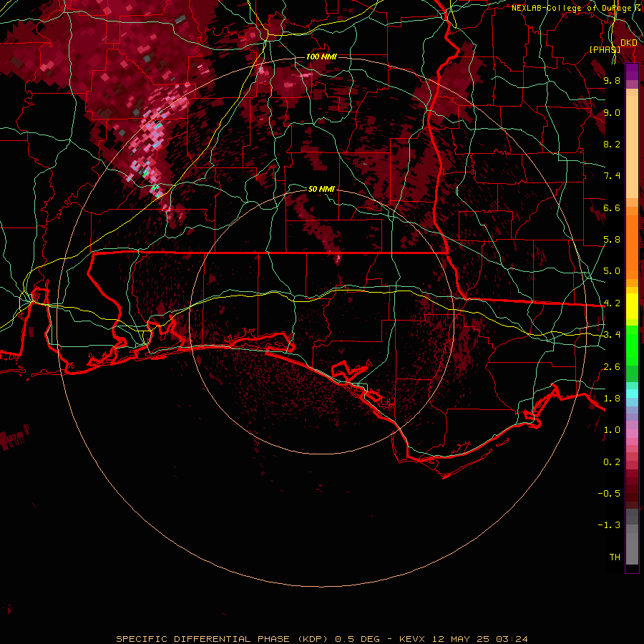
Task: Select the 5.0 value on the color scale
Action: [612, 271]
